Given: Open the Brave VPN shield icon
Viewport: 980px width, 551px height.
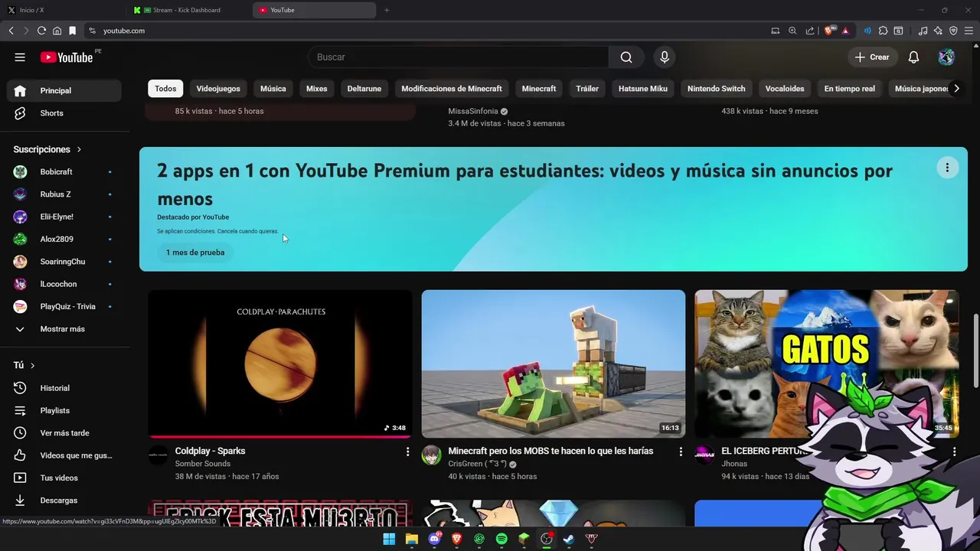Looking at the screenshot, I should pos(953,31).
